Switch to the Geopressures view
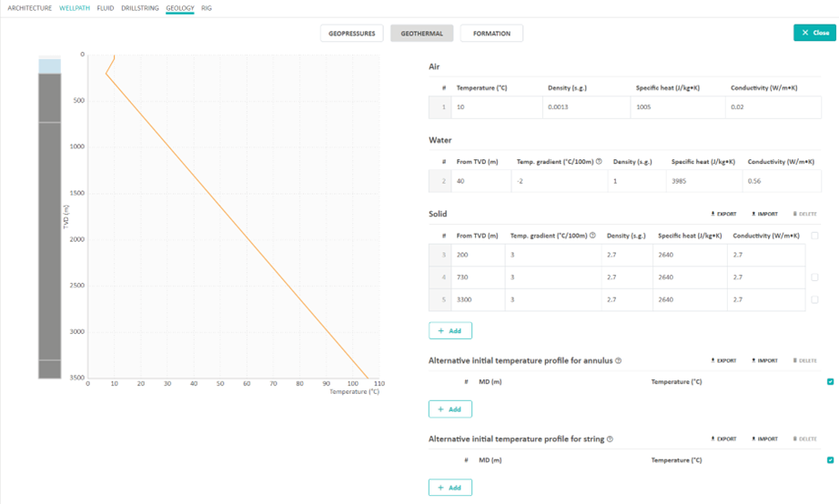The width and height of the screenshot is (839, 504). (x=351, y=34)
